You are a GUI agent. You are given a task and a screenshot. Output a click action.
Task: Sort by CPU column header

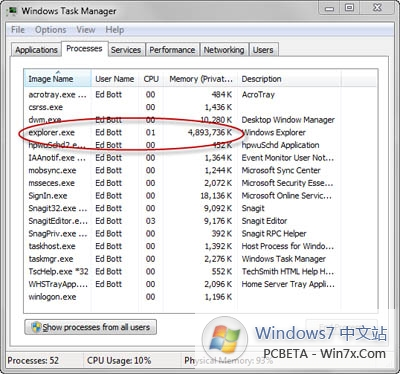151,79
